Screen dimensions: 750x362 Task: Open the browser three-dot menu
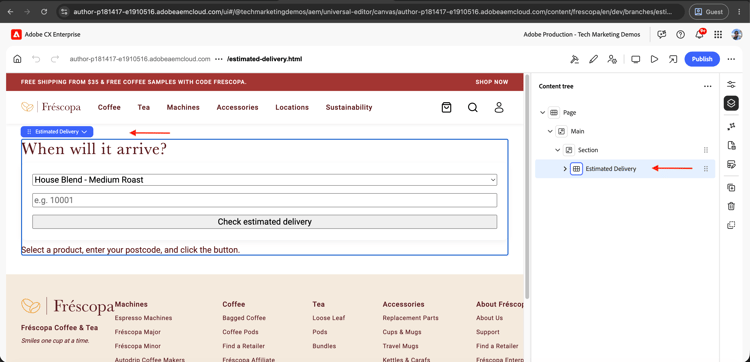coord(740,11)
